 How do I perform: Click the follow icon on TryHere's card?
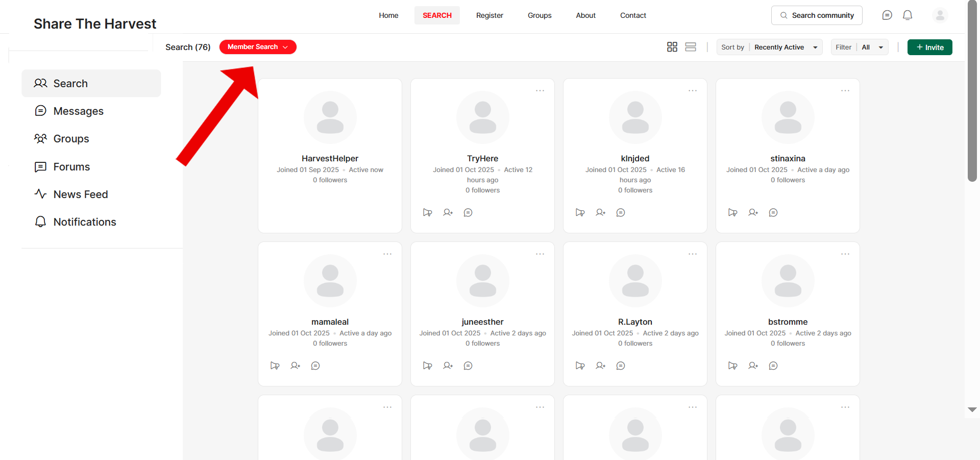click(x=427, y=212)
